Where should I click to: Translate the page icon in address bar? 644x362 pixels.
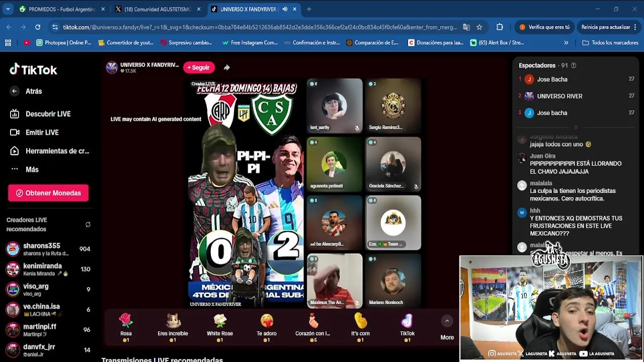(466, 27)
